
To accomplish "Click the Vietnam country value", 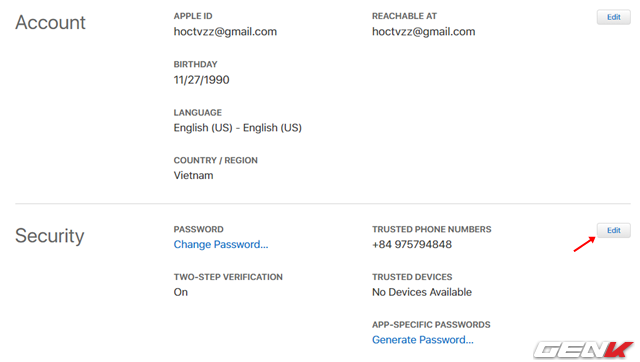I will (x=193, y=175).
